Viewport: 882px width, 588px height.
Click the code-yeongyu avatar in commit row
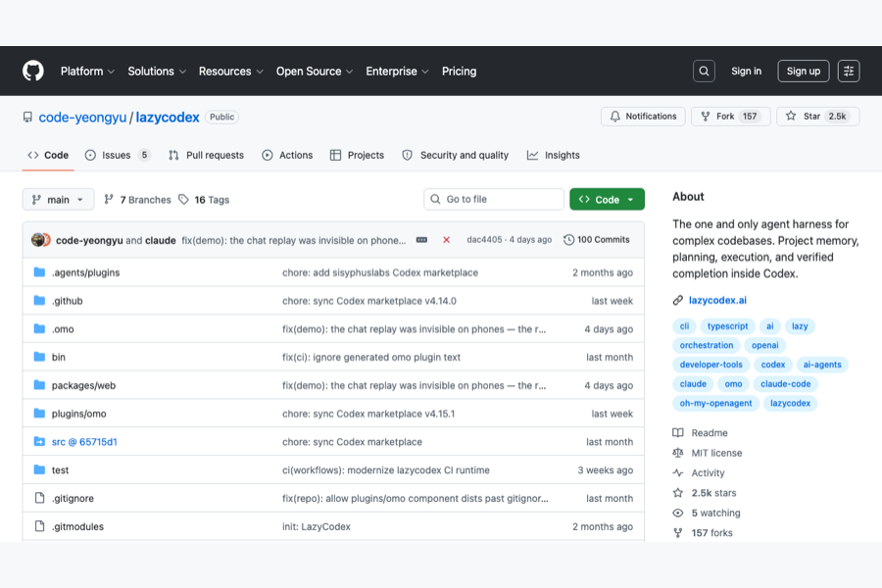[x=39, y=240]
